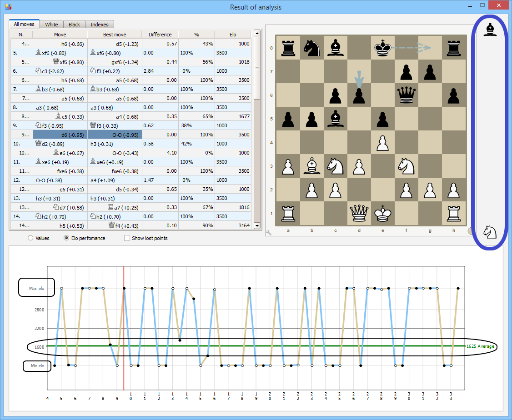The height and width of the screenshot is (420, 512).
Task: Click the application icon in title bar
Action: [8, 6]
